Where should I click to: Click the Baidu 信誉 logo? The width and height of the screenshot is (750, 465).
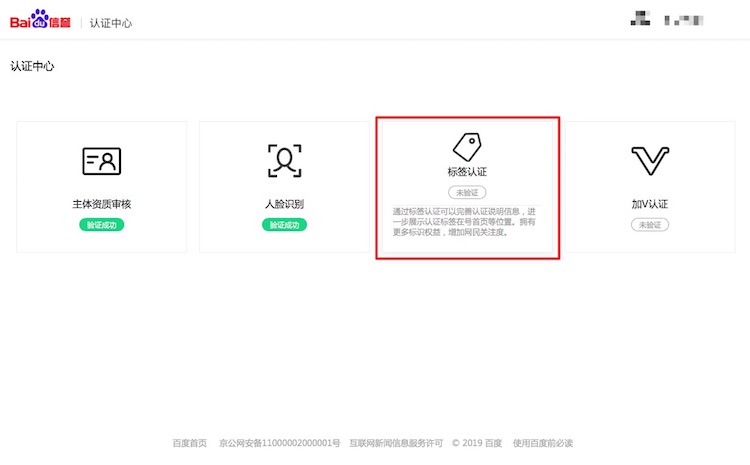point(41,19)
